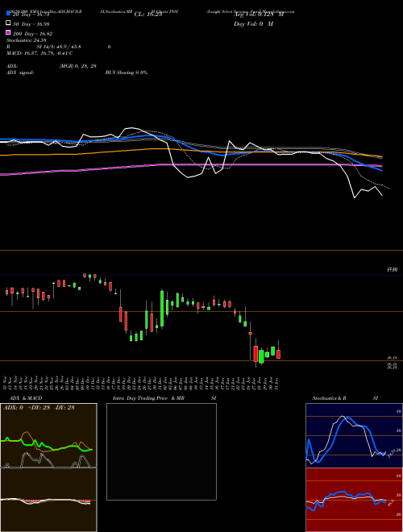Open the MACD sub-chart in brown panel
Screen dimensions: 403x532
click(48, 500)
